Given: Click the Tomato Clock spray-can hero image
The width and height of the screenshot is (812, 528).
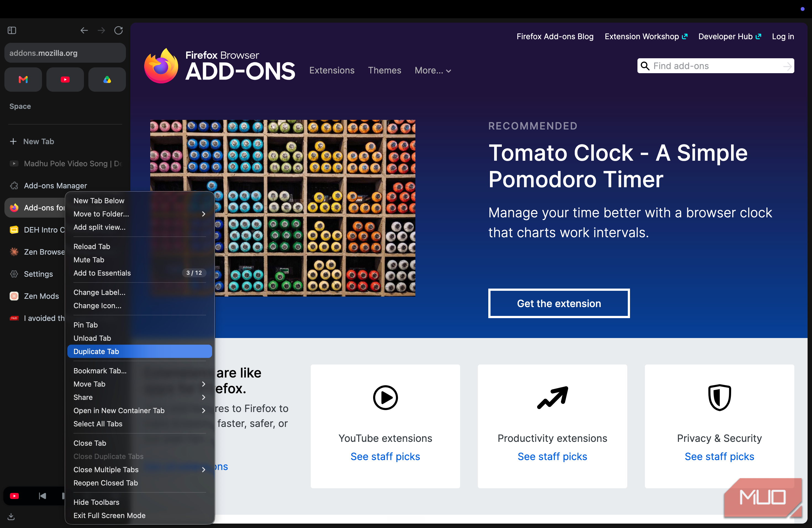Looking at the screenshot, I should tap(283, 208).
